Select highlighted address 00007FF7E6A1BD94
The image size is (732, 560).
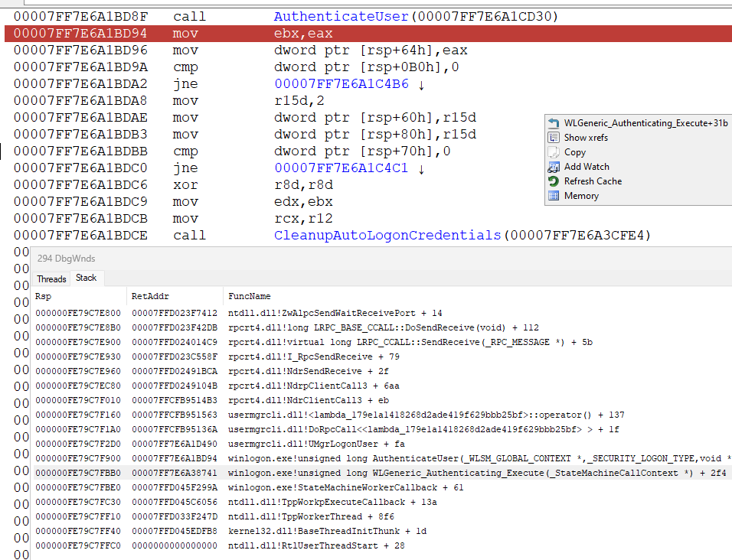pos(80,34)
